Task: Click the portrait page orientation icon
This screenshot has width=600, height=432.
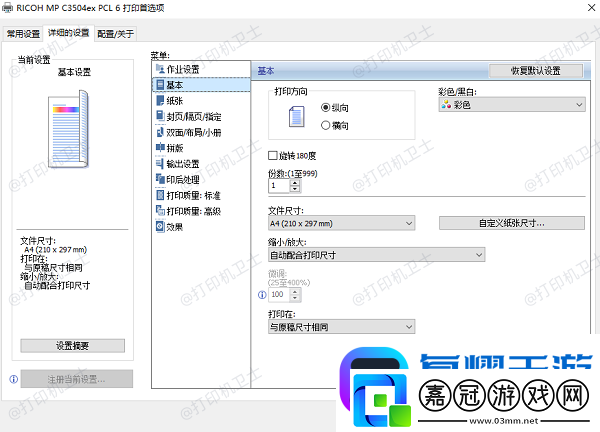Action: click(x=297, y=117)
